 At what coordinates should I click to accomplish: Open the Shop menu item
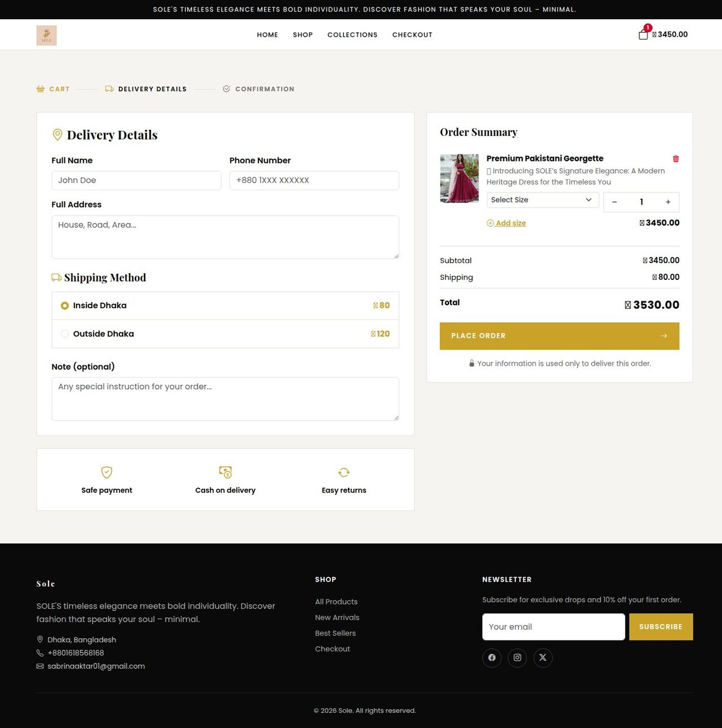pyautogui.click(x=303, y=35)
